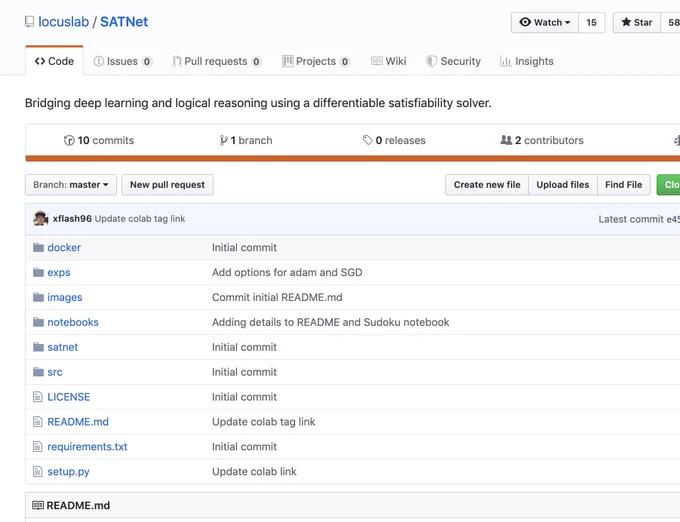Click the Security shield icon
This screenshot has height=522, width=680.
[431, 62]
